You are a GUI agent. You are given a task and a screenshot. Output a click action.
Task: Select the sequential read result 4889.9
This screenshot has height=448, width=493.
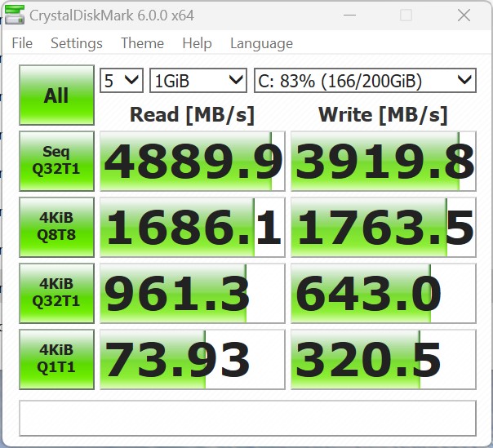click(x=193, y=161)
